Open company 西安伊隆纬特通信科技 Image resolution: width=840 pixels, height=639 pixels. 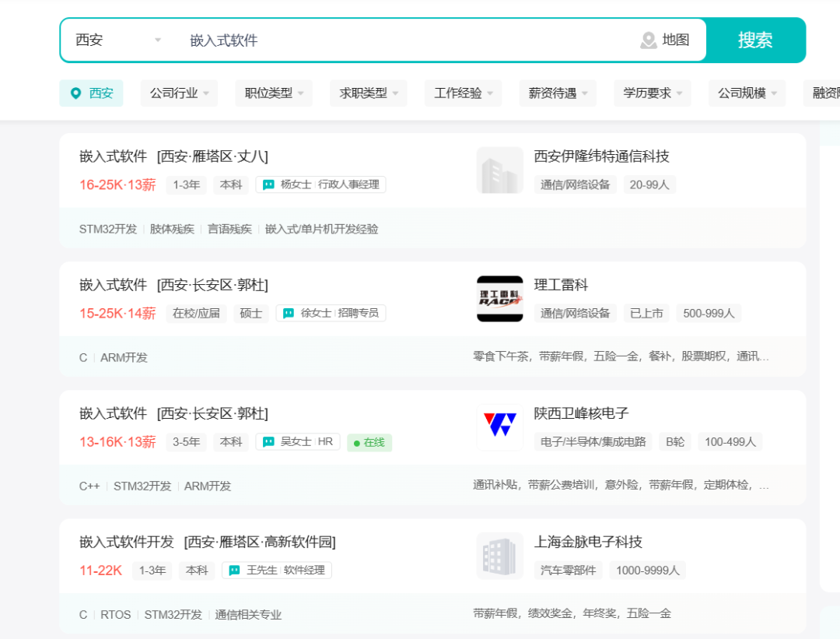(x=601, y=156)
